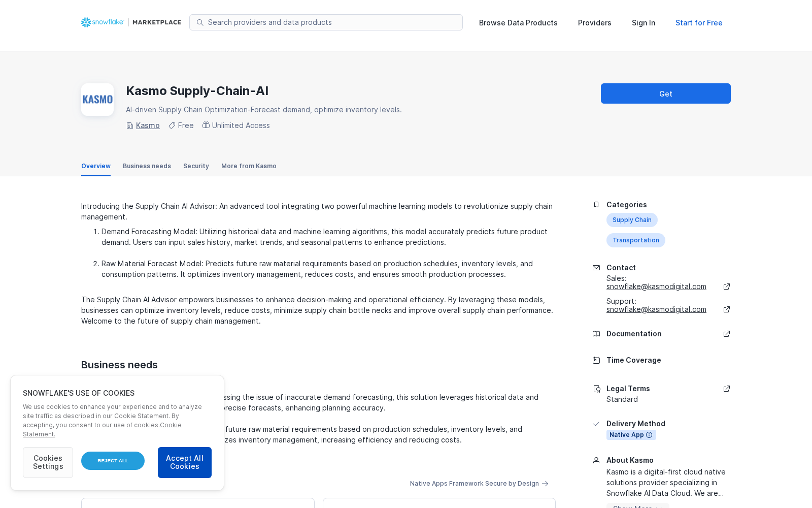Click the book icon beside Documentation
This screenshot has height=508, width=812.
coord(596,334)
